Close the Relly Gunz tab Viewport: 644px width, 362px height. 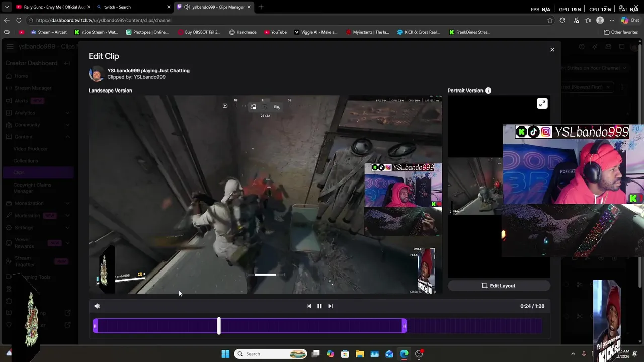tap(89, 7)
